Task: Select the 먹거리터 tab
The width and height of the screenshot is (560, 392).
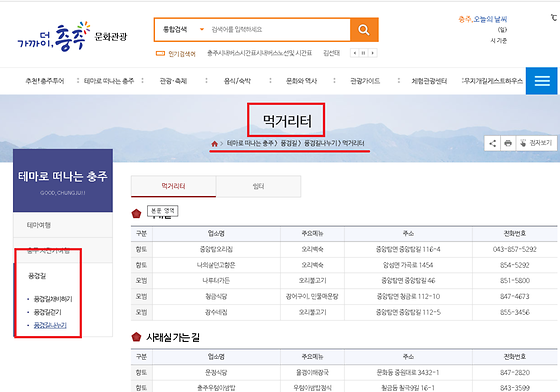Action: tap(173, 186)
